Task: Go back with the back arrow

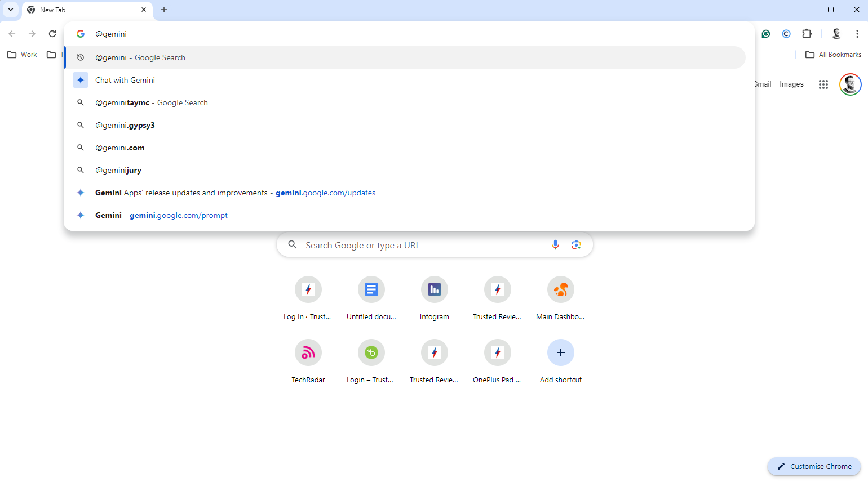Action: (12, 34)
